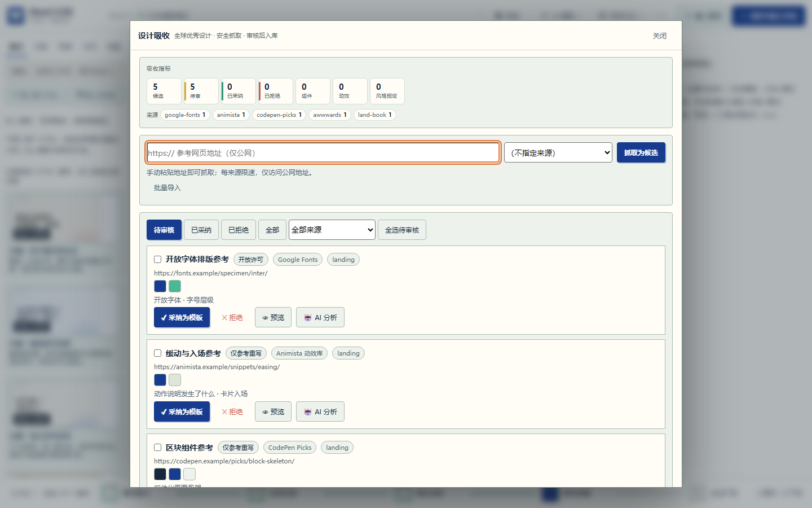
Task: Click the 全选待审核 button
Action: (x=402, y=230)
